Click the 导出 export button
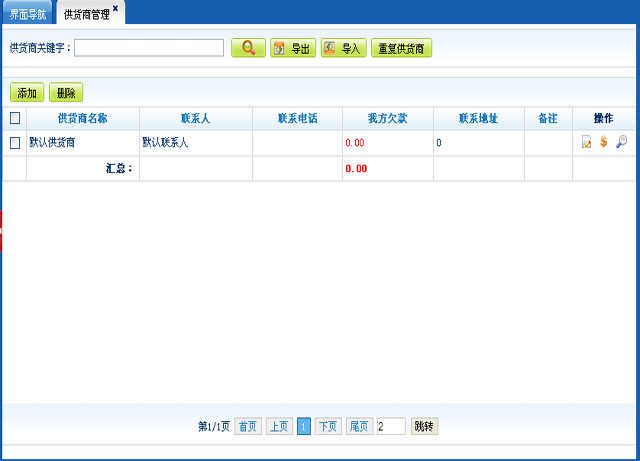This screenshot has width=640, height=461. 292,48
